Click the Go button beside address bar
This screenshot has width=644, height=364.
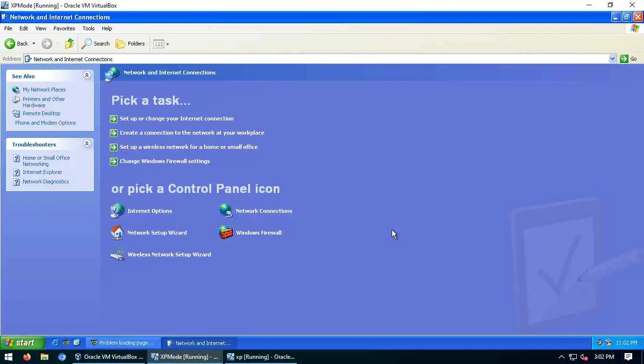click(629, 59)
